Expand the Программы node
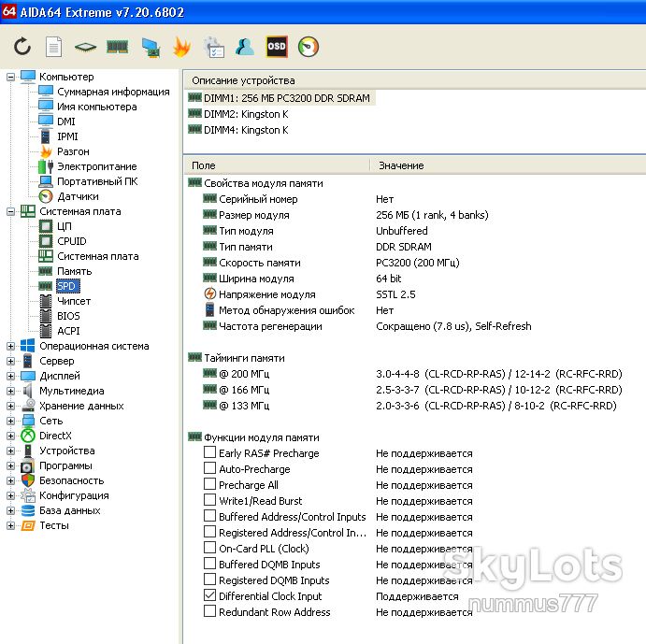Screen dimensions: 646x644 pos(10,465)
